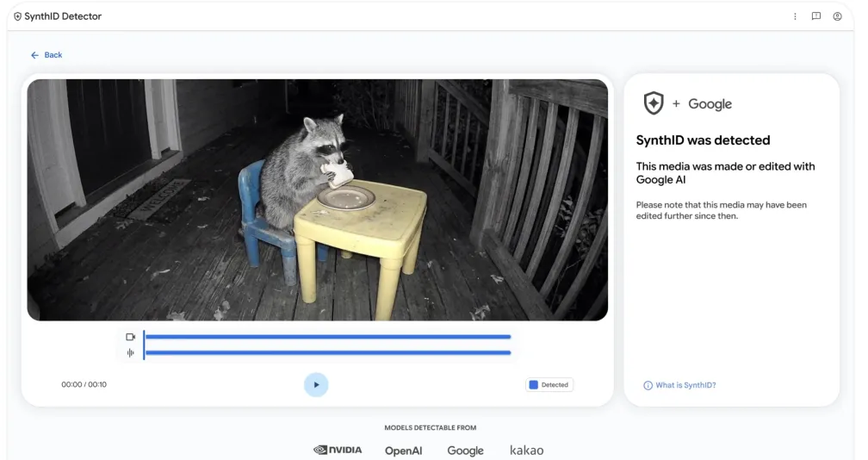Click the audio detection timeline bar
Screen dimensions: 868x460
click(328, 352)
